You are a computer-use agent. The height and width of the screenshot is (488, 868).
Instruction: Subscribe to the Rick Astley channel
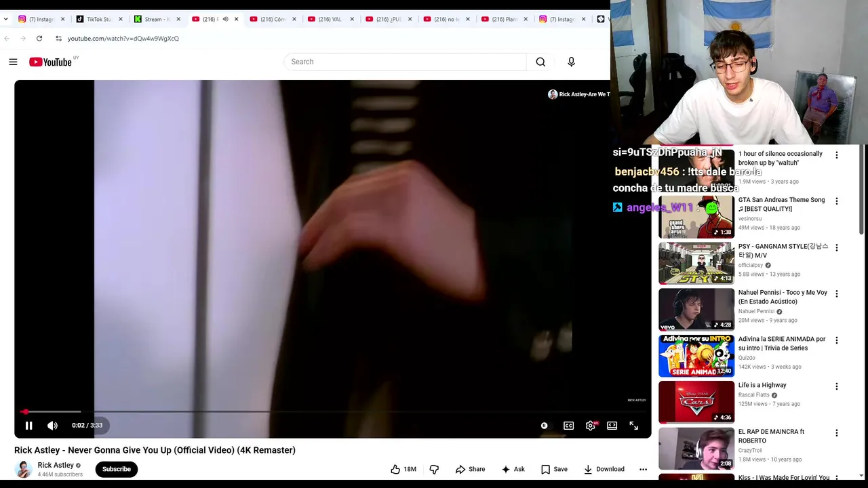click(x=117, y=469)
